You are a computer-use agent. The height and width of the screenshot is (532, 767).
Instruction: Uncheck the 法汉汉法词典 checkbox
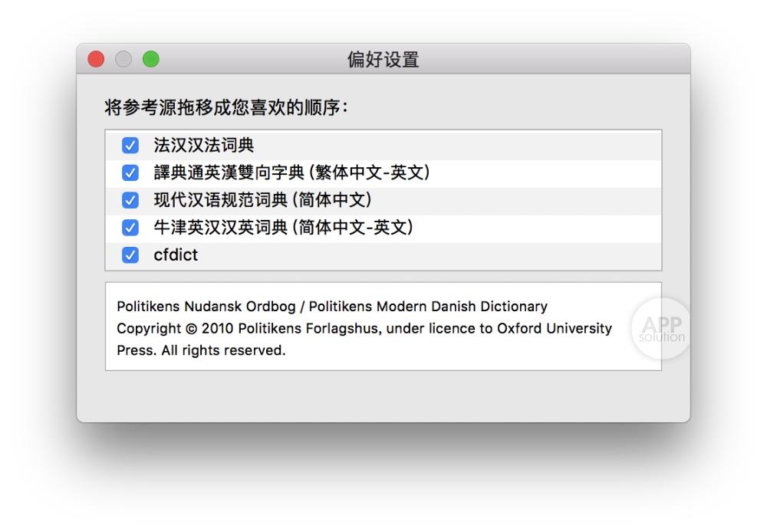(x=130, y=145)
